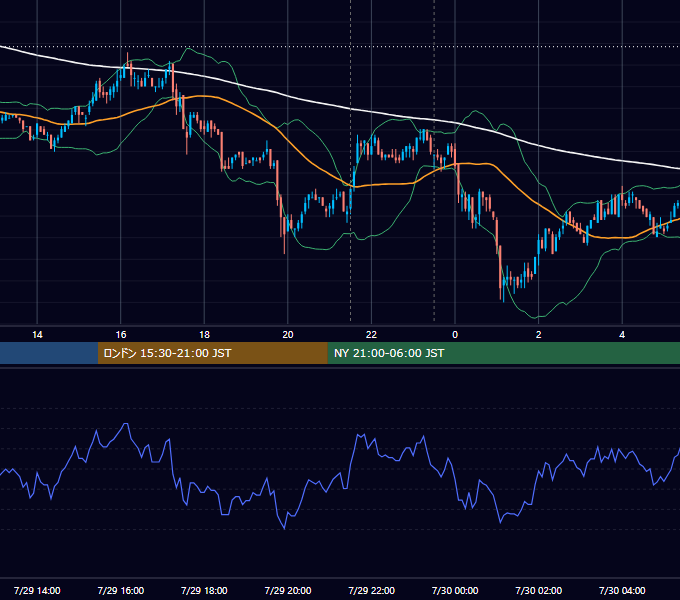The width and height of the screenshot is (680, 600).
Task: Click the 7/29 16:00 date label
Action: tap(121, 590)
